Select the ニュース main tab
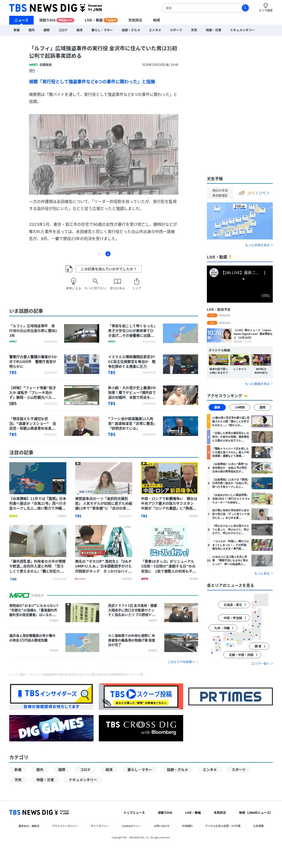 (x=21, y=20)
